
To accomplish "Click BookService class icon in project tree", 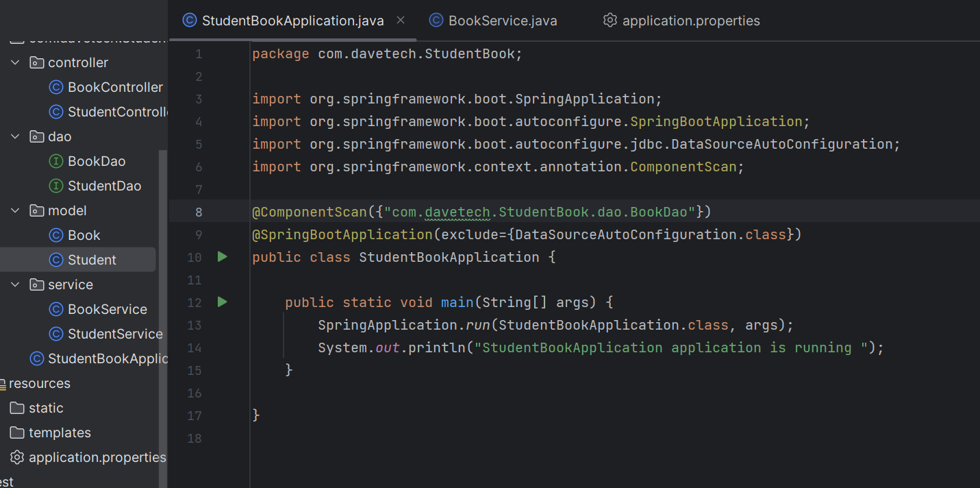I will 56,309.
